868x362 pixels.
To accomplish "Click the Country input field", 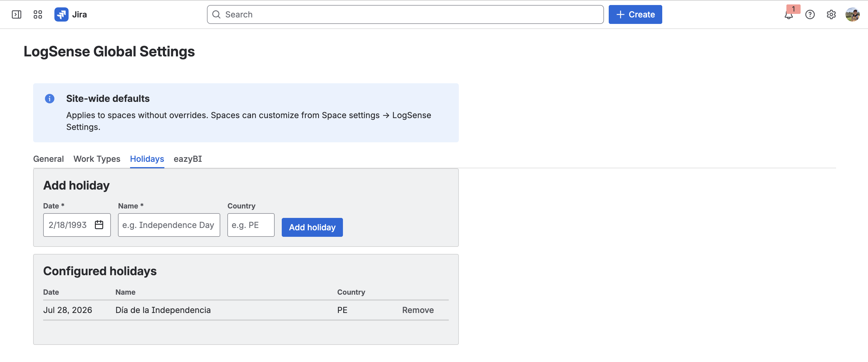I will pyautogui.click(x=251, y=225).
